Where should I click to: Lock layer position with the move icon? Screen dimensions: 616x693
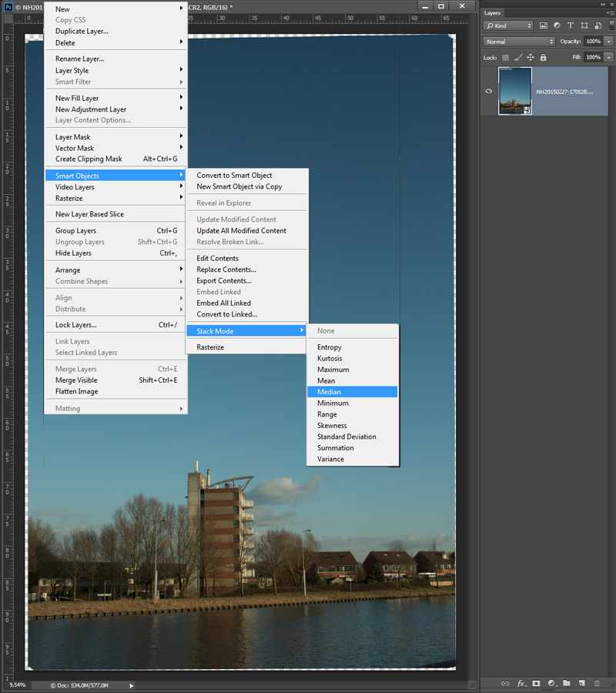pos(531,58)
